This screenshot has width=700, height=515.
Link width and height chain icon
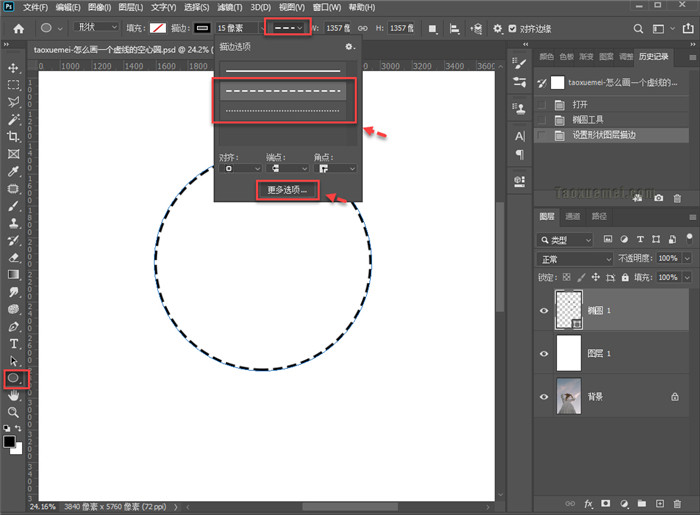363,28
